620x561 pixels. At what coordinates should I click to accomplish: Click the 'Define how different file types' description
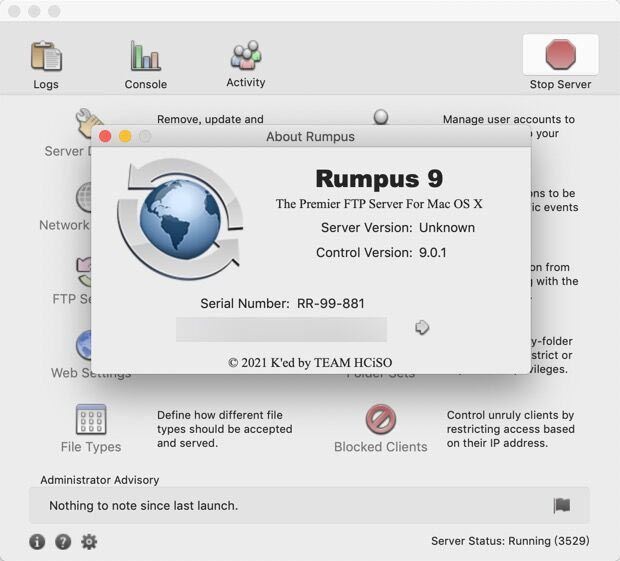(x=225, y=429)
